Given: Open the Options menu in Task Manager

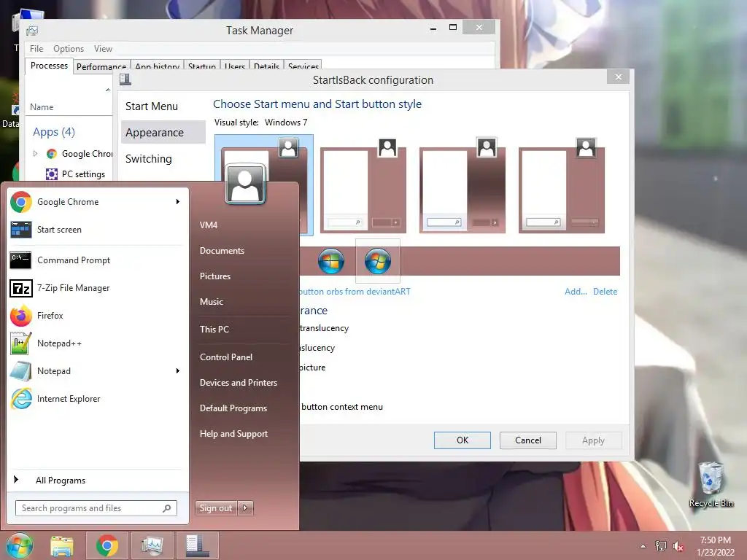Looking at the screenshot, I should tap(69, 49).
